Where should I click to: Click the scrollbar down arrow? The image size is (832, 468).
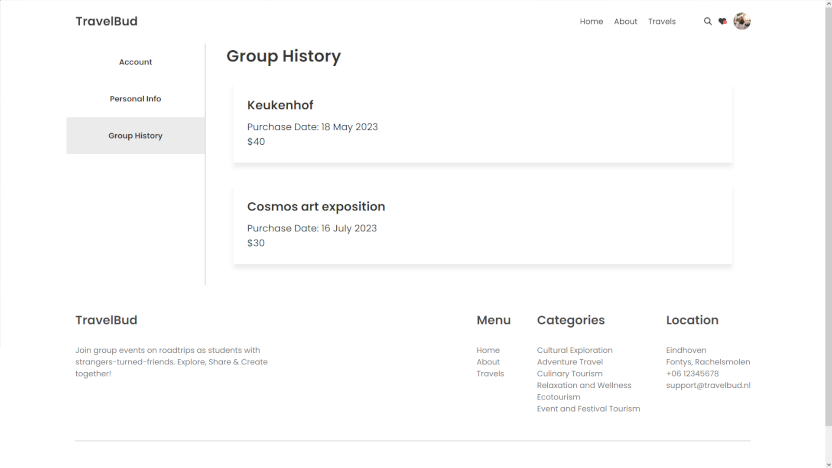pyautogui.click(x=828, y=464)
